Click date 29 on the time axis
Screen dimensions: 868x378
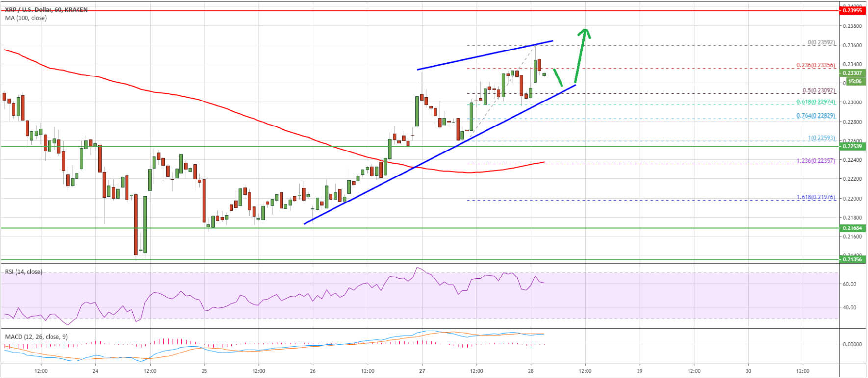coord(639,371)
